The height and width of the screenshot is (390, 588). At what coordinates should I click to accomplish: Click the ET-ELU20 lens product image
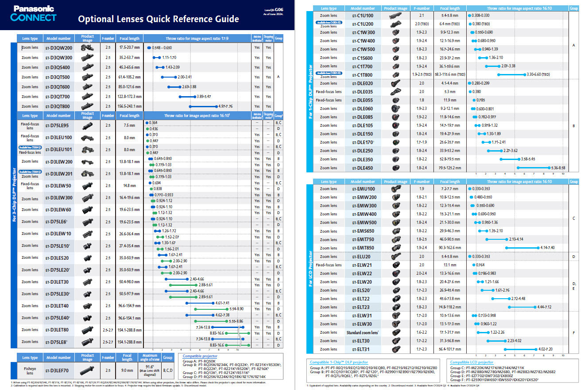(395, 257)
